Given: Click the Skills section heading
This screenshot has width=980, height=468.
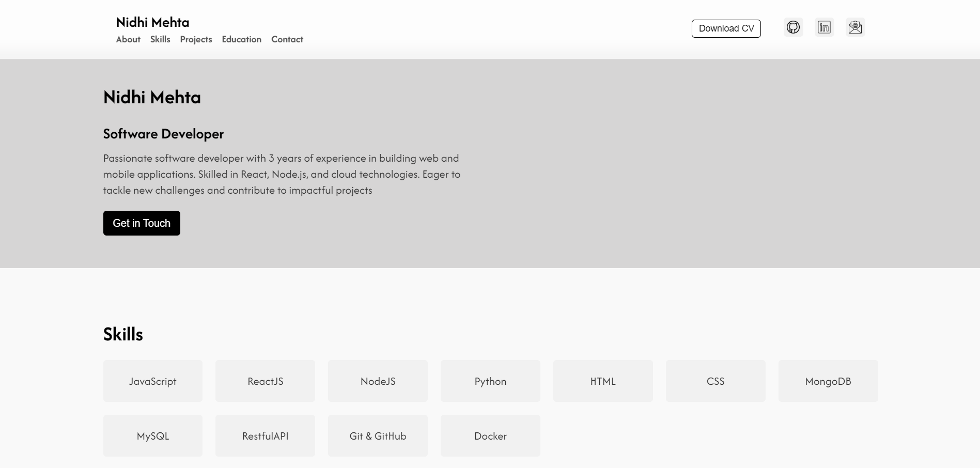Looking at the screenshot, I should (123, 334).
